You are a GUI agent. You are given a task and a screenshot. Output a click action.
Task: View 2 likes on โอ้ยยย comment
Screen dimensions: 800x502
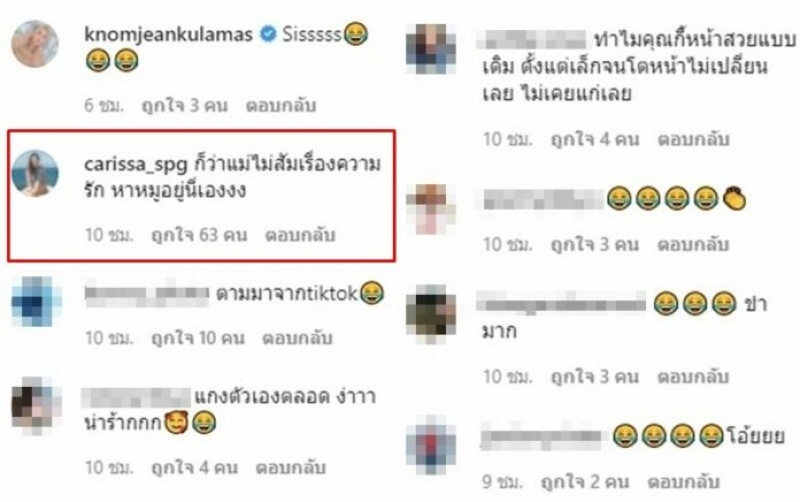pyautogui.click(x=585, y=482)
